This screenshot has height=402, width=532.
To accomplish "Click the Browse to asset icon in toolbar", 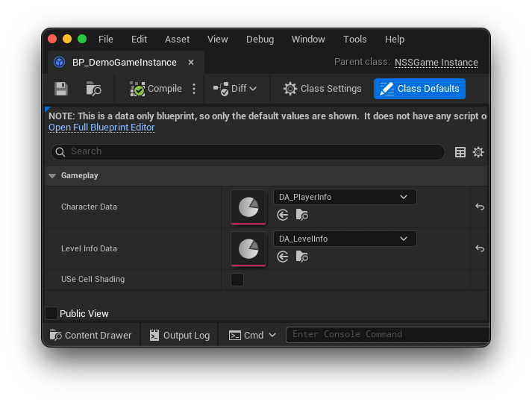I will tap(94, 89).
